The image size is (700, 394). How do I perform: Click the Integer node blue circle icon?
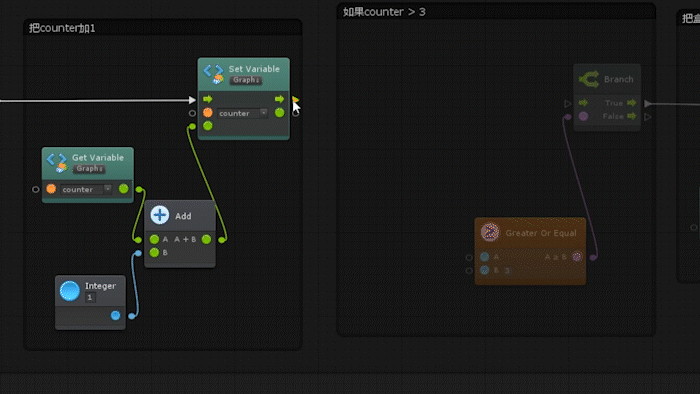70,291
